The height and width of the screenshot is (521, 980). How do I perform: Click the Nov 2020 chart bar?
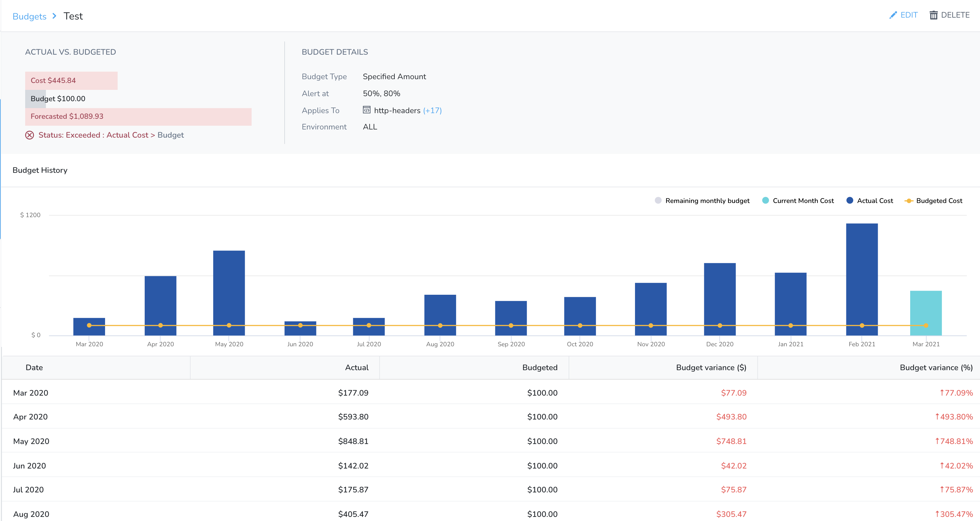point(651,309)
